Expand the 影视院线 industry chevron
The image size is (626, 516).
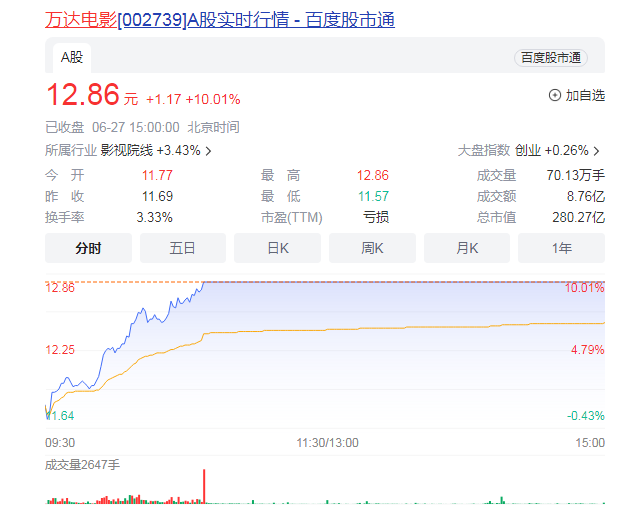click(x=208, y=151)
